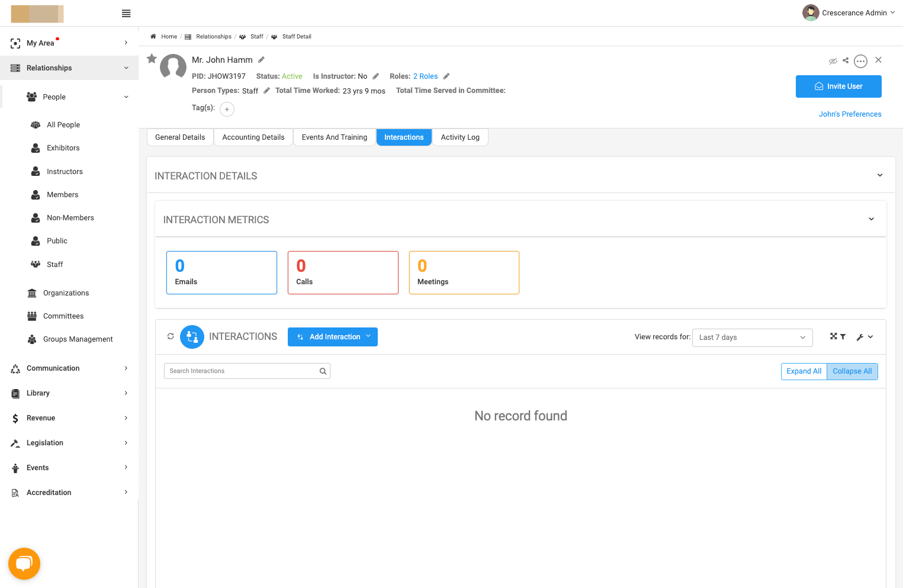Select the Emails metric card
Screen dimensions: 903x588
pos(222,272)
